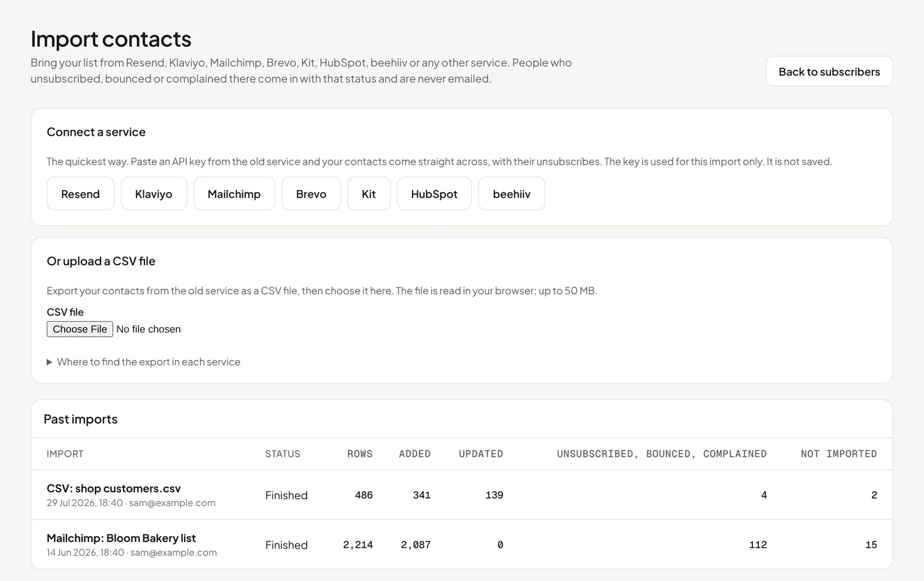Click the 'Or upload a CSV file' heading
Viewport: 924px width, 581px height.
101,261
